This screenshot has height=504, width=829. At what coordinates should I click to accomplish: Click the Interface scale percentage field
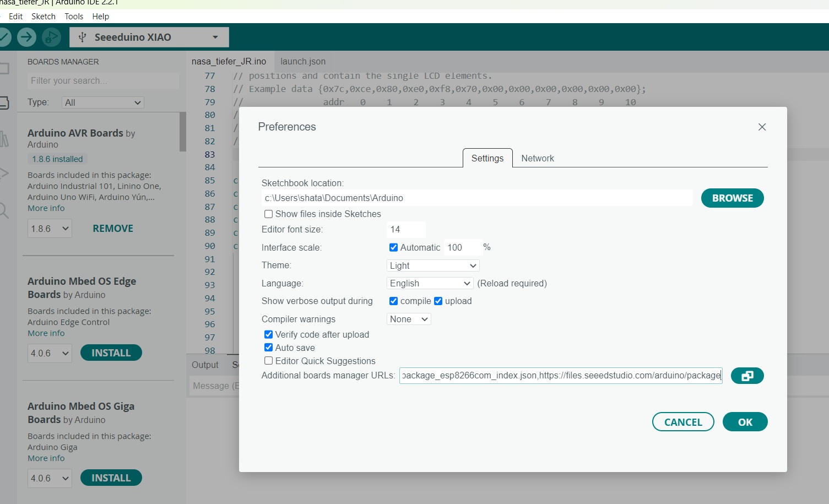[x=462, y=247]
